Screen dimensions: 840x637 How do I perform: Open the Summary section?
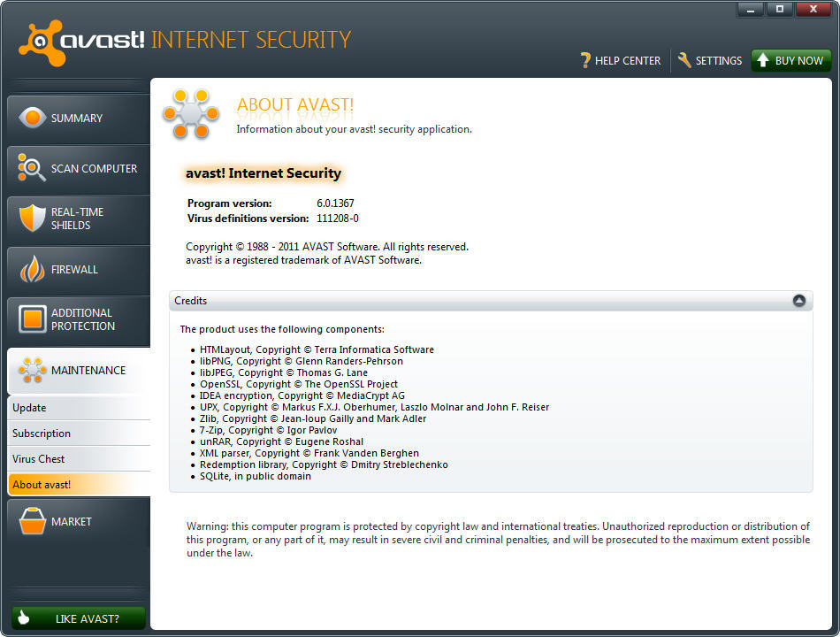(x=79, y=119)
